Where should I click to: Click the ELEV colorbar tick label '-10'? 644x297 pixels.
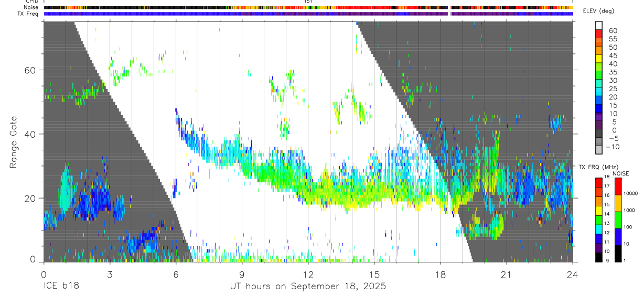(612, 147)
